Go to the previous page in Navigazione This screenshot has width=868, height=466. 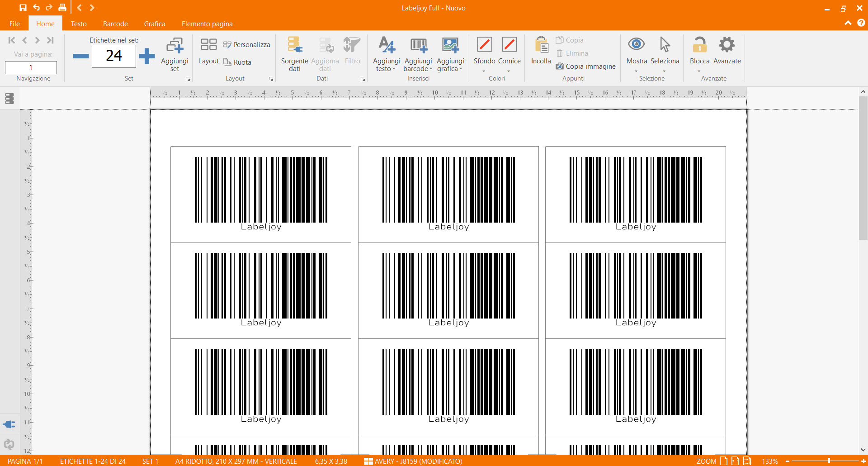coord(25,40)
